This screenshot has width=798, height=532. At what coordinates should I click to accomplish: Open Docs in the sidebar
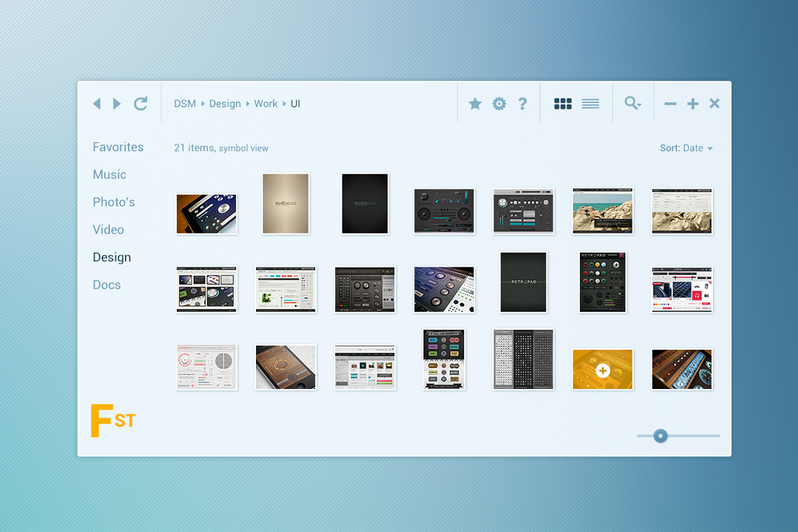click(x=106, y=285)
